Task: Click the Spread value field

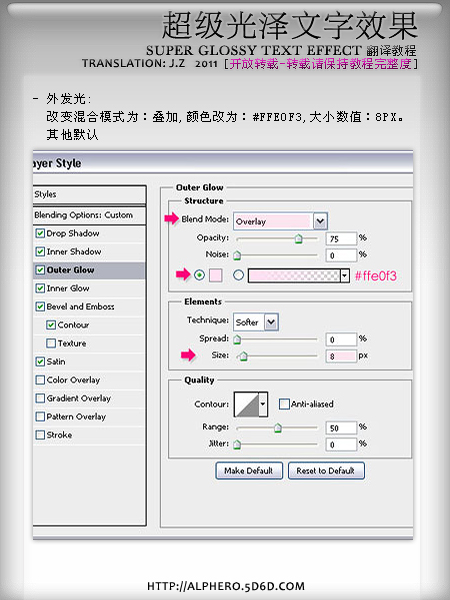Action: tap(341, 339)
